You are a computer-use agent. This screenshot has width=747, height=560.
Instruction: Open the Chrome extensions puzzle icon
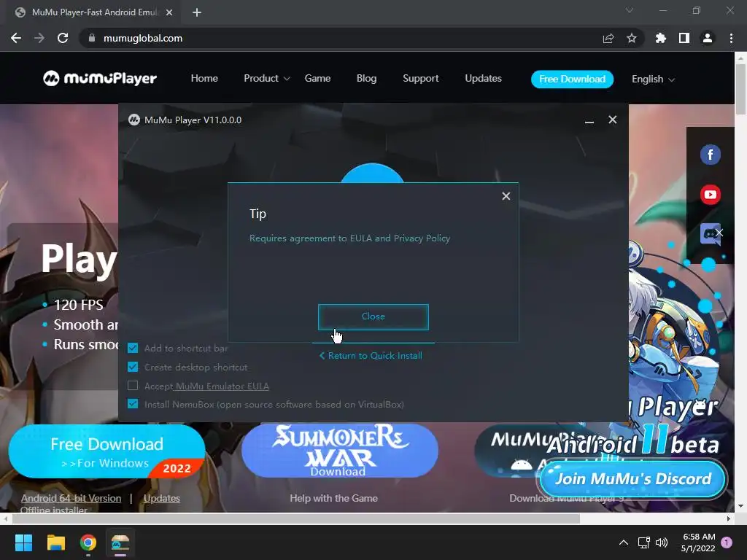[x=661, y=38]
